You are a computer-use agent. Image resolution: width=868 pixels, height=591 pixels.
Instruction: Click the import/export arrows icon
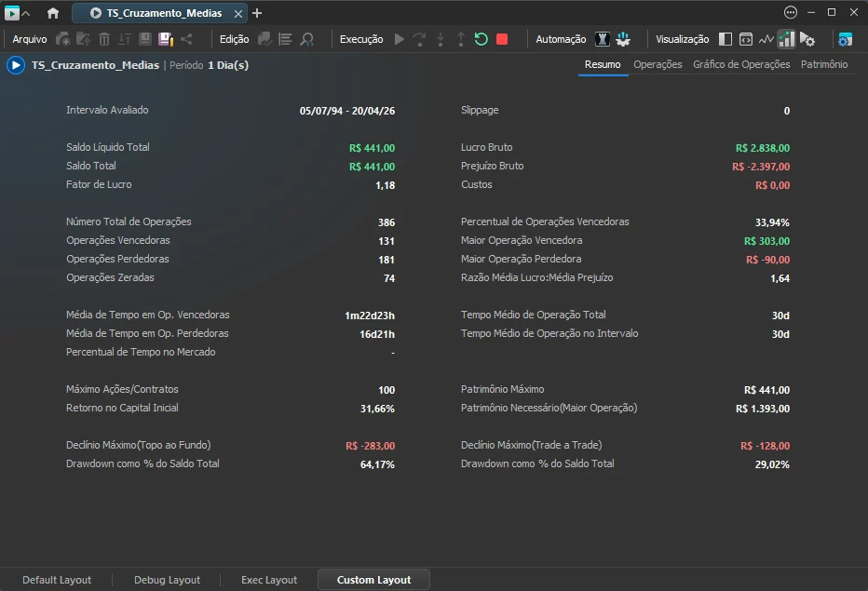[x=125, y=39]
